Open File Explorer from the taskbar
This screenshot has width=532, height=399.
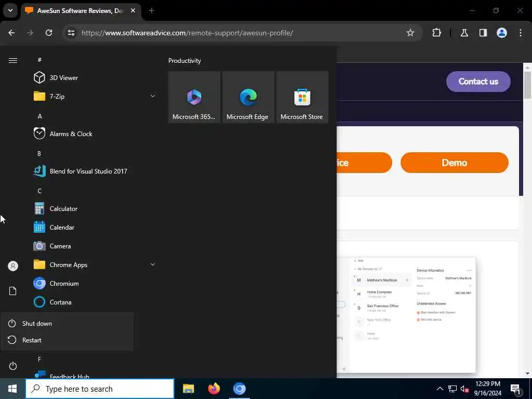(x=188, y=389)
